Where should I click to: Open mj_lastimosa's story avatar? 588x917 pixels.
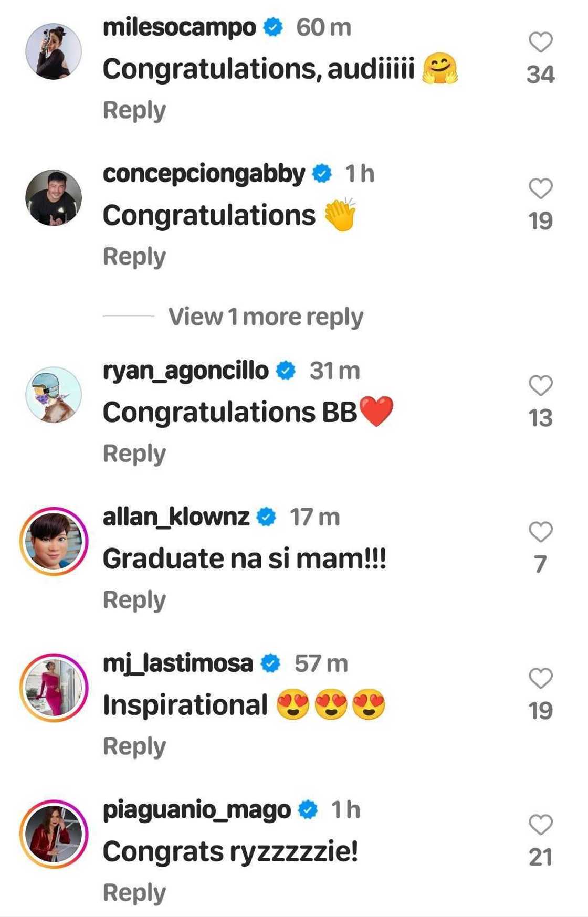click(54, 688)
